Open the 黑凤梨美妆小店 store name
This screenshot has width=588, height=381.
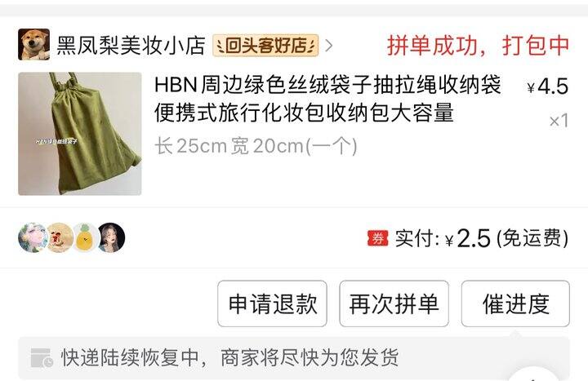(131, 46)
